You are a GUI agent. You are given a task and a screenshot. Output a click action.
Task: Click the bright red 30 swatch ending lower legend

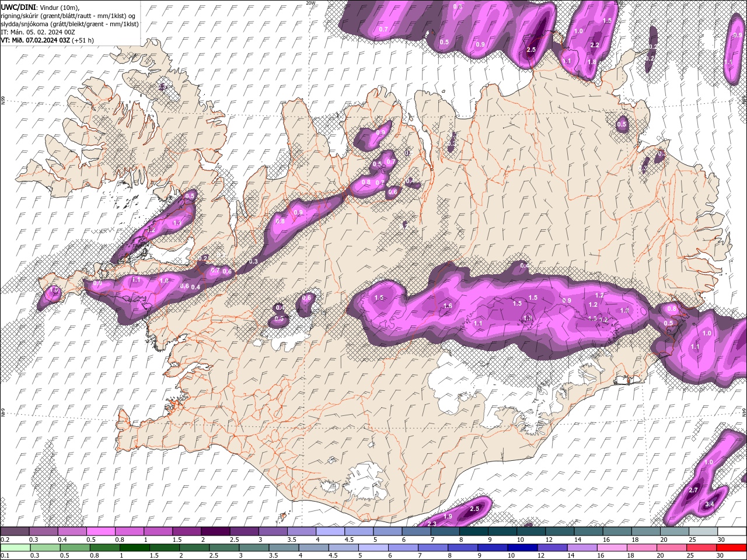[x=731, y=548]
